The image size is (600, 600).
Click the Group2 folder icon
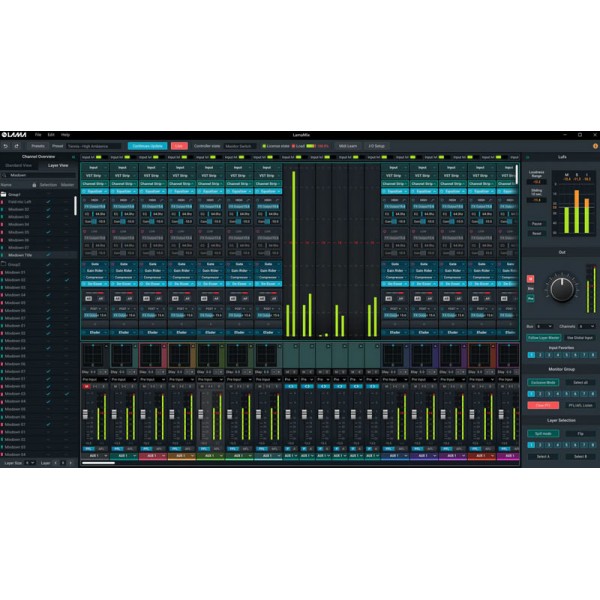point(3,264)
